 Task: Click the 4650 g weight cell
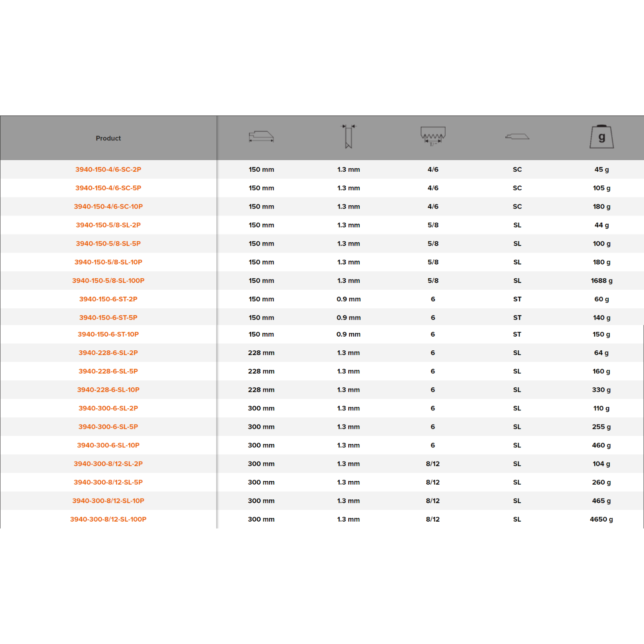[x=601, y=519]
